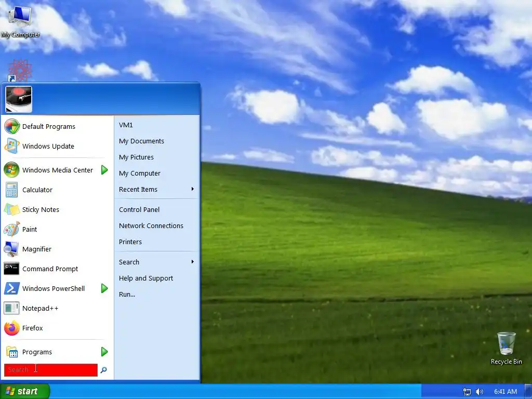Launch Paint from its palette icon
The width and height of the screenshot is (532, 399).
pyautogui.click(x=12, y=229)
